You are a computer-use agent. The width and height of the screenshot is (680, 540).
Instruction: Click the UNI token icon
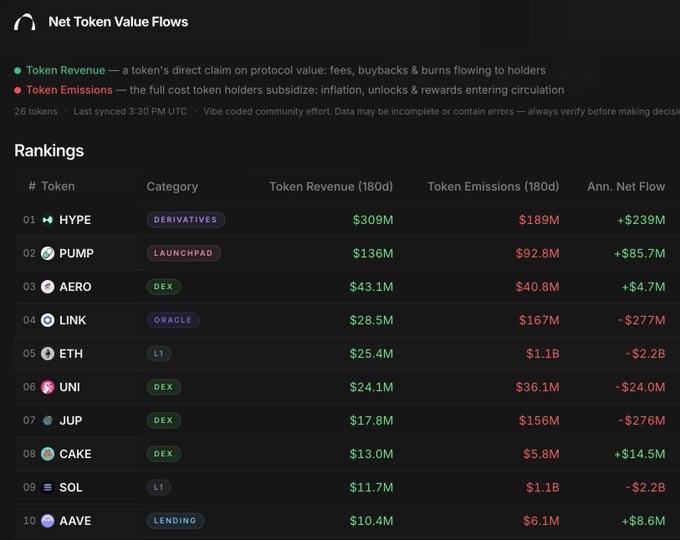pyautogui.click(x=48, y=387)
